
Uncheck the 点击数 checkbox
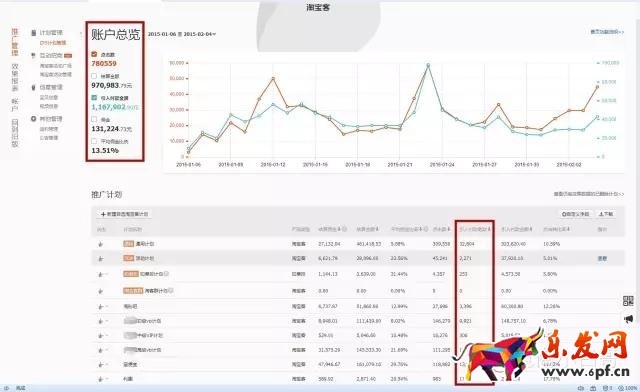pos(94,54)
